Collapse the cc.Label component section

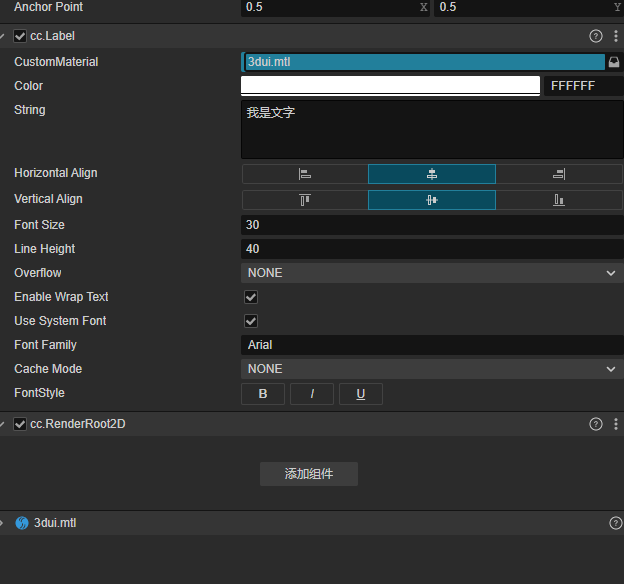(x=2, y=36)
